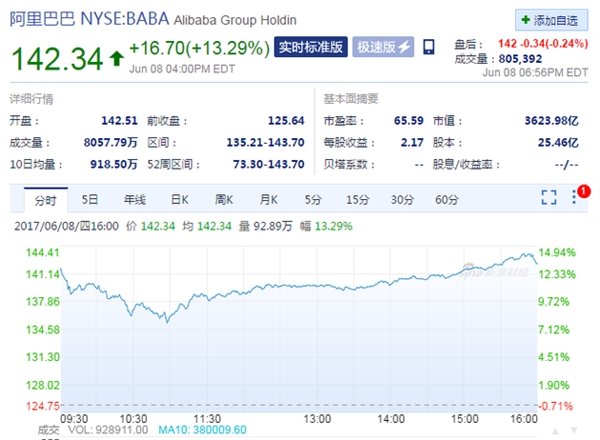This screenshot has height=440, width=600.
Task: Click the green up arrow beside price
Action: click(x=117, y=59)
